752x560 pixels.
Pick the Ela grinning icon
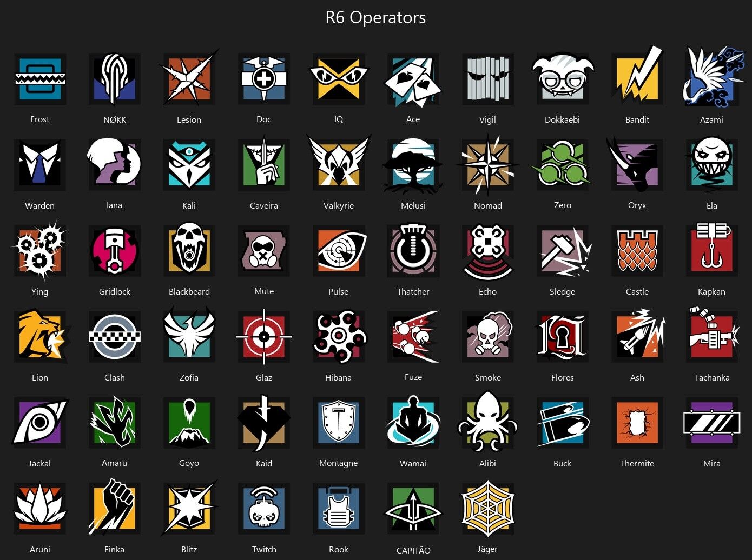tap(712, 165)
